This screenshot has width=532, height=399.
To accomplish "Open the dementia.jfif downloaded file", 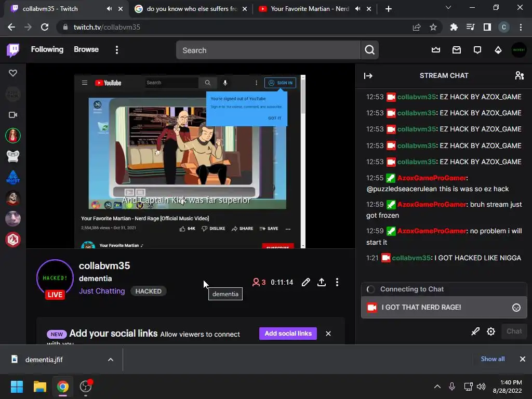I will (x=44, y=360).
